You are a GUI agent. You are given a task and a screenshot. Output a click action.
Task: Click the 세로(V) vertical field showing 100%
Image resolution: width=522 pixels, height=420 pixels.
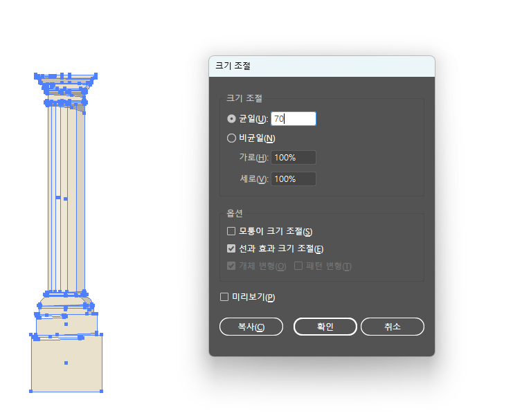[294, 179]
